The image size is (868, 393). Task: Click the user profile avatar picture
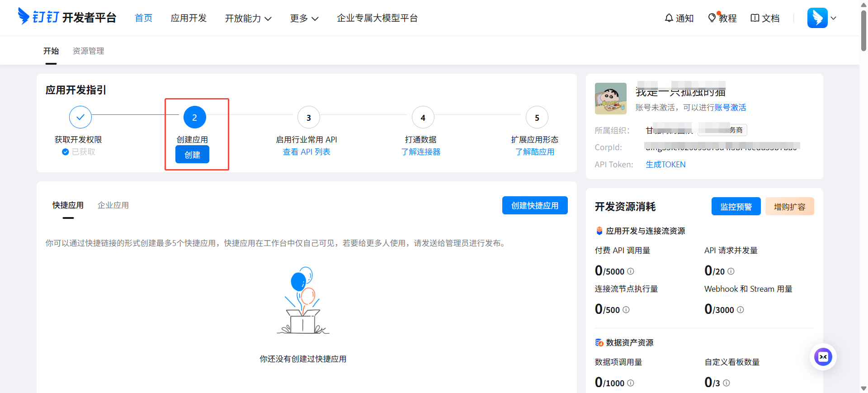[611, 99]
